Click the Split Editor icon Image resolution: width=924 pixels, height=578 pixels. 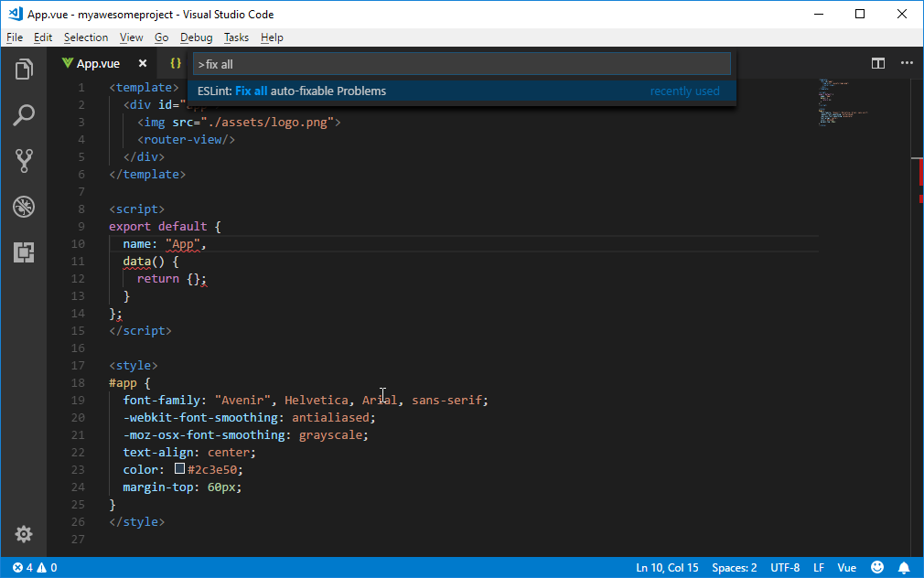point(878,63)
